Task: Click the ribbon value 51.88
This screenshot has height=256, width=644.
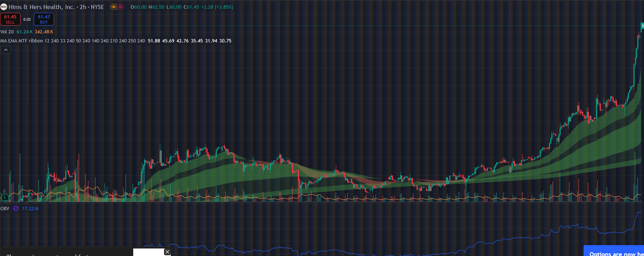Action: click(154, 41)
